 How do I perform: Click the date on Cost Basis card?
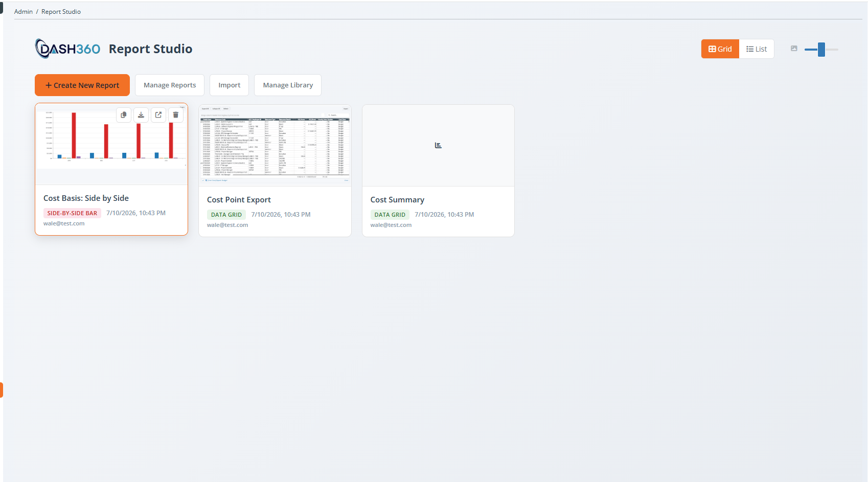coord(136,213)
